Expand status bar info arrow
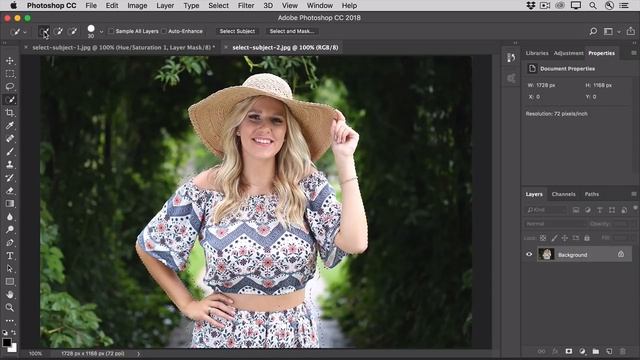 [x=138, y=354]
